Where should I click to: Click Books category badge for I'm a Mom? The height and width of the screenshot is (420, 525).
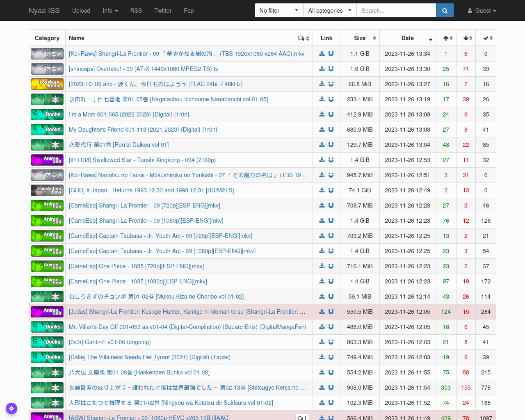click(47, 114)
